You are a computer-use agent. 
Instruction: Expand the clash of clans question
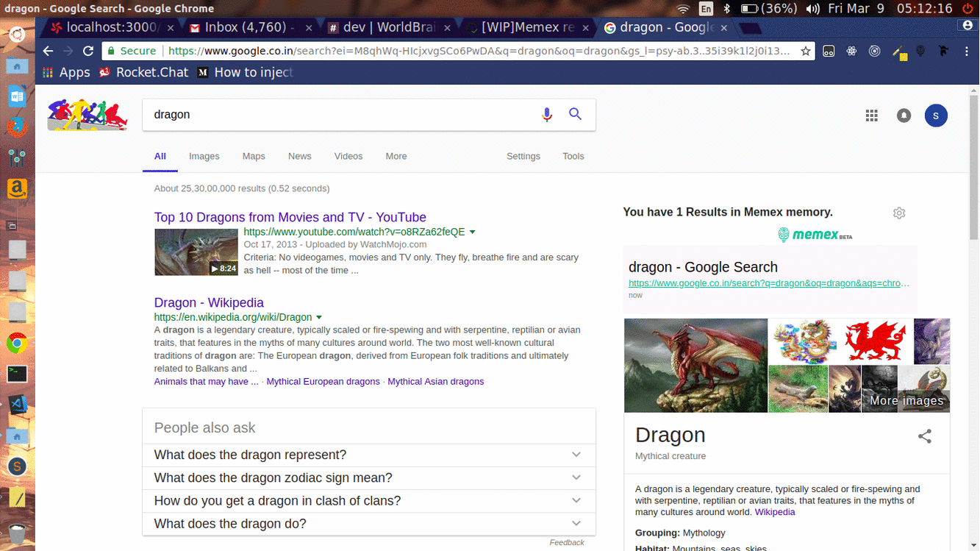368,500
